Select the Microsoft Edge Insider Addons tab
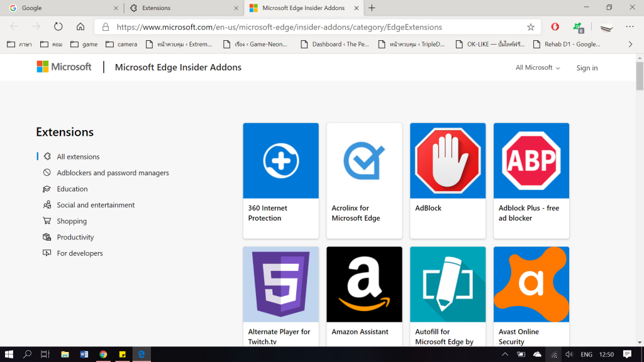This screenshot has height=362, width=644. click(x=304, y=8)
